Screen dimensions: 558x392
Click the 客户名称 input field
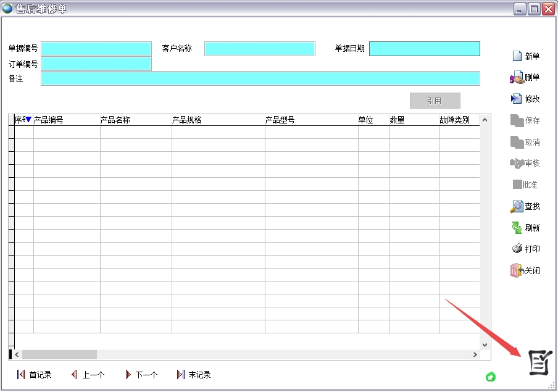click(260, 49)
